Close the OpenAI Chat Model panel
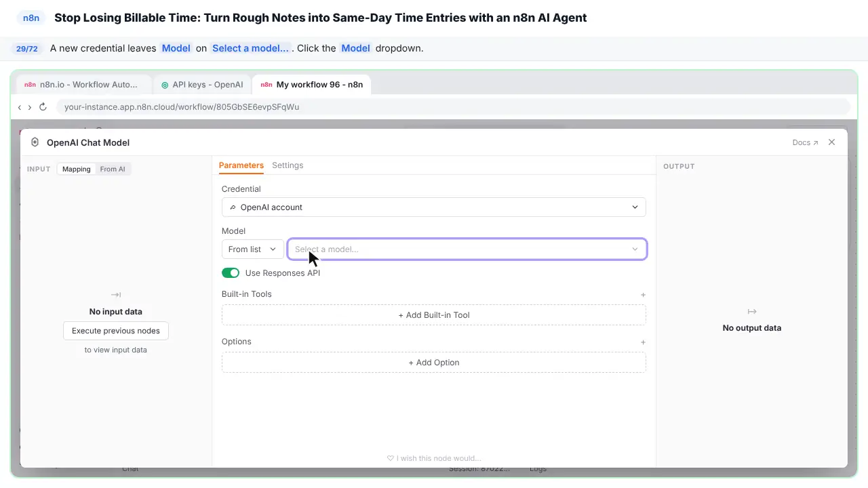This screenshot has width=868, height=488. click(832, 142)
